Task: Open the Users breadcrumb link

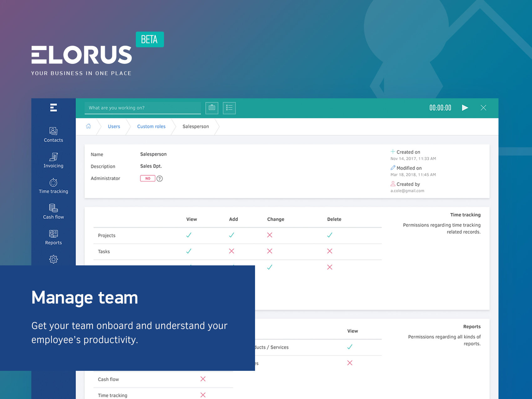Action: click(114, 126)
